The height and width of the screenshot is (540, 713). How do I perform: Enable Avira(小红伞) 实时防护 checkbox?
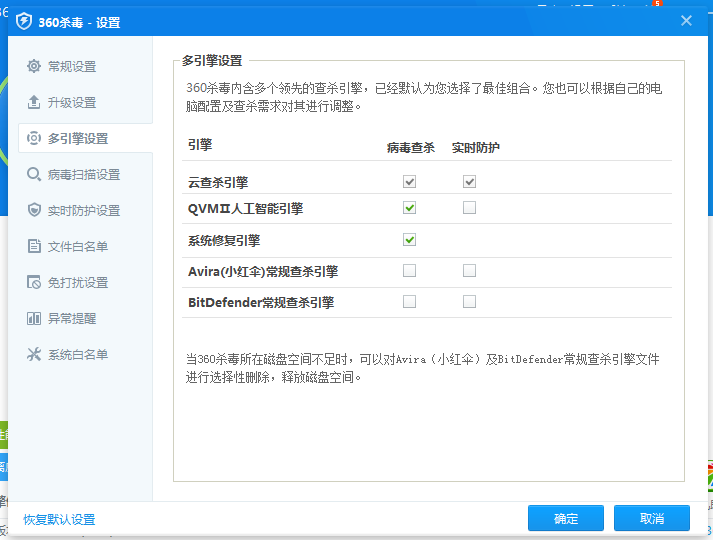pyautogui.click(x=469, y=270)
